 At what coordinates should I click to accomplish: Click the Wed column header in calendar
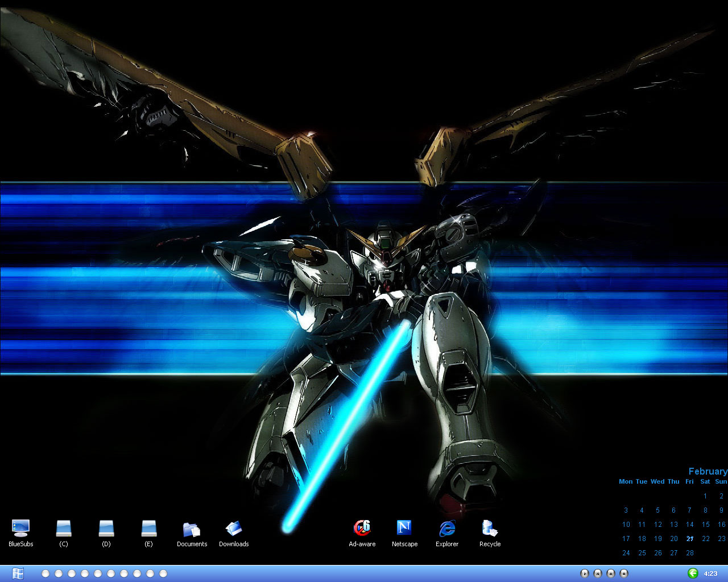657,481
